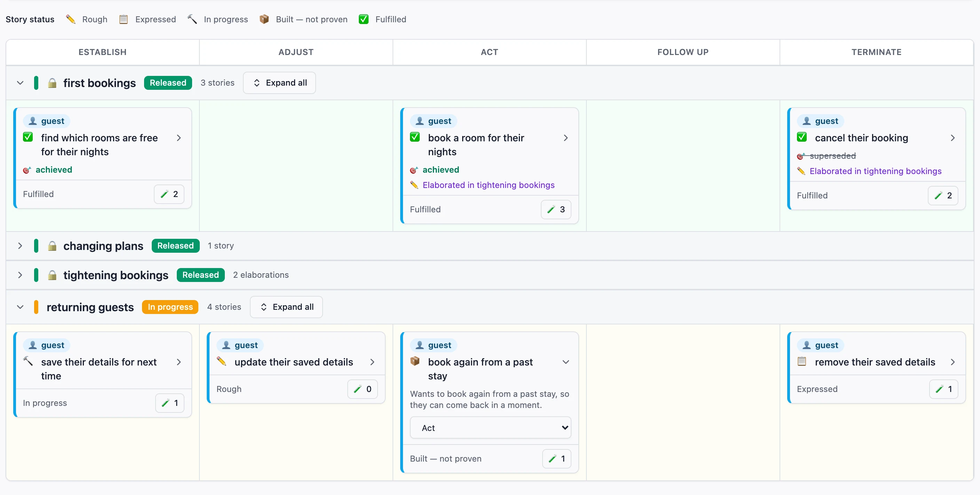Click the green color bar beside tightening bookings
This screenshot has height=495, width=980.
pyautogui.click(x=36, y=275)
